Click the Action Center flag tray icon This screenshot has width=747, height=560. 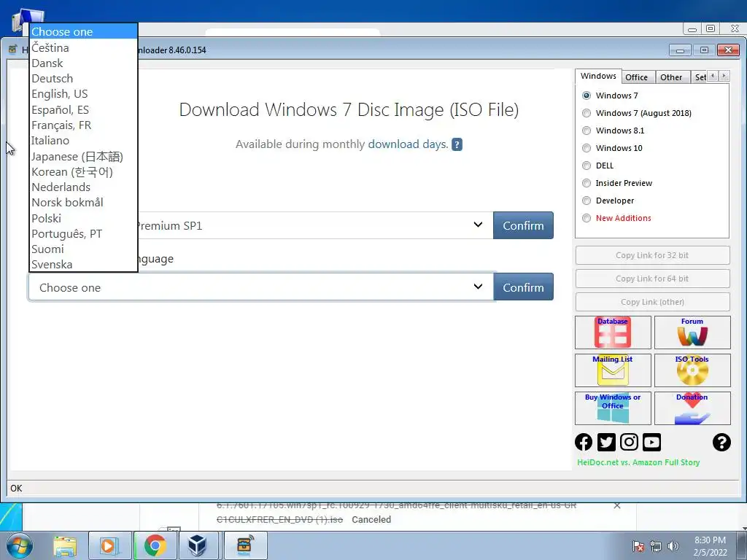[x=638, y=546]
